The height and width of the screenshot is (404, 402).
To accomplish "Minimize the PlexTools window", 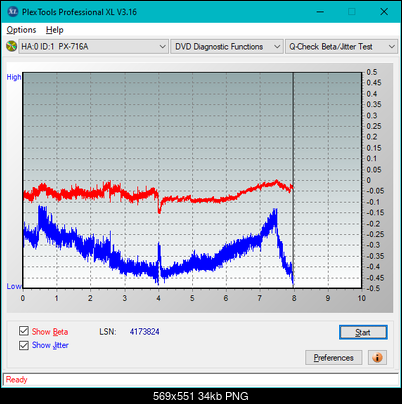I will (x=320, y=12).
